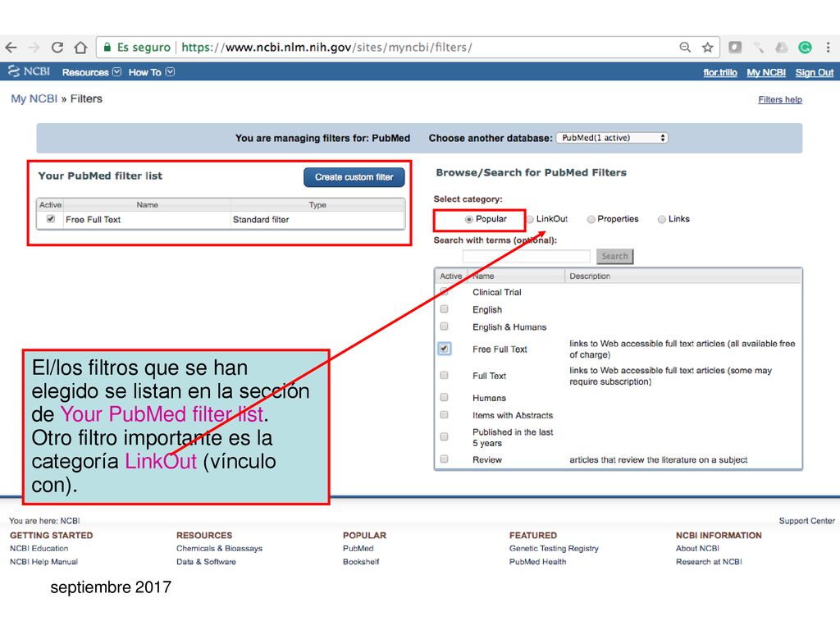This screenshot has height=630, width=840.
Task: Click the browser forward arrow
Action: point(34,48)
